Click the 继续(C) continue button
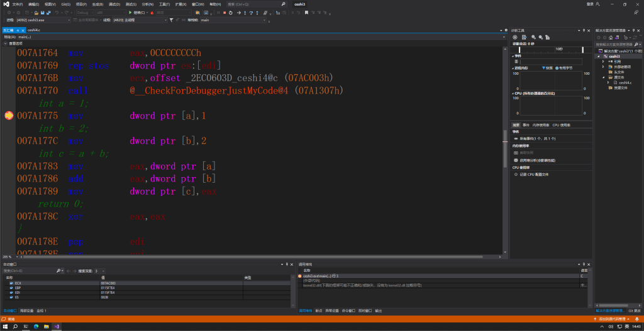Image resolution: width=644 pixels, height=331 pixels. pos(138,12)
